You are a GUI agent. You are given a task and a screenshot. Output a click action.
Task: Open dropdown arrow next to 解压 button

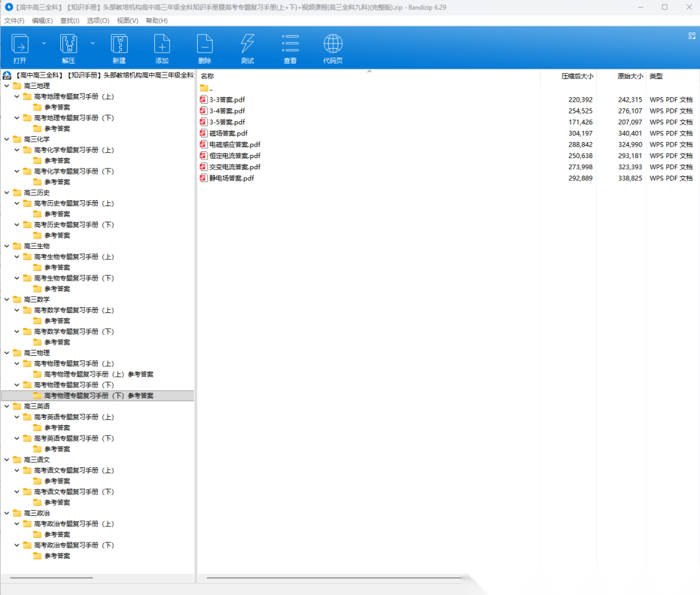pos(93,43)
